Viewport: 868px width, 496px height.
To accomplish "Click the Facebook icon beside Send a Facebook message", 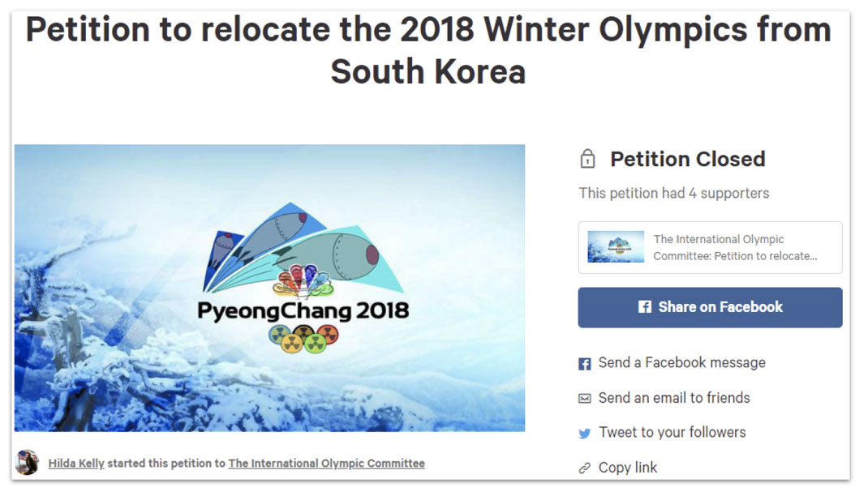I will (x=585, y=364).
